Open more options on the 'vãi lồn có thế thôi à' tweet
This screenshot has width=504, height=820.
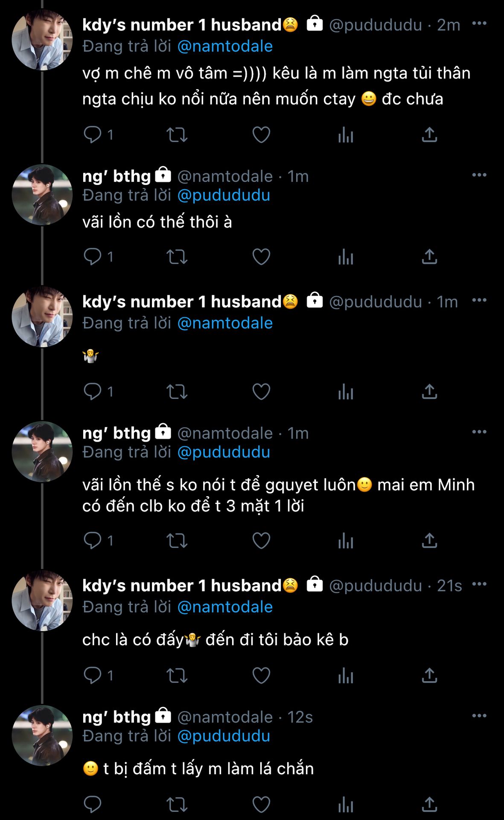point(479,175)
